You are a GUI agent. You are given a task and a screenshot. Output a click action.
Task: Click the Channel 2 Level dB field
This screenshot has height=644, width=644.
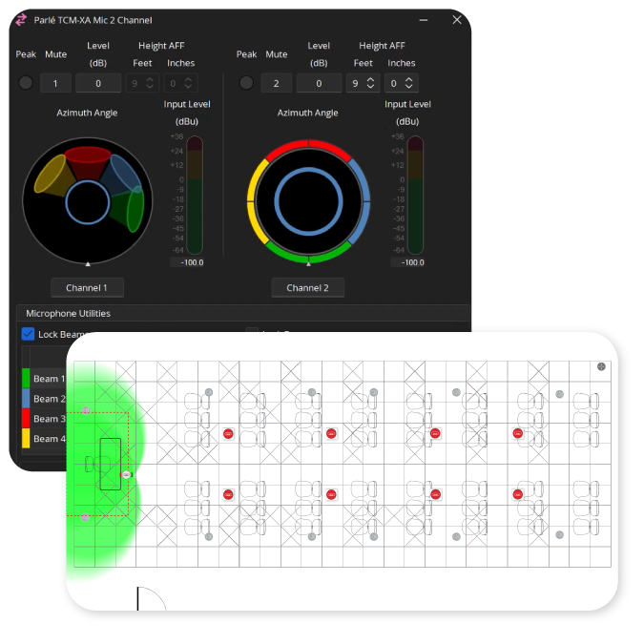pos(319,83)
